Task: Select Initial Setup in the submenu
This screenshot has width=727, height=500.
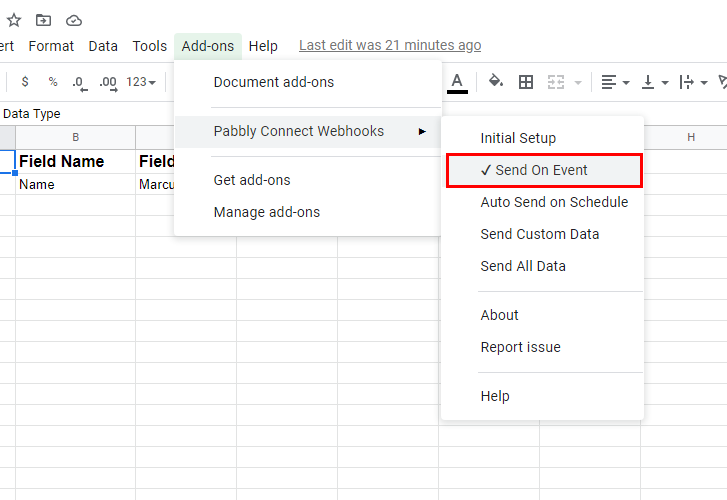Action: coord(542,138)
